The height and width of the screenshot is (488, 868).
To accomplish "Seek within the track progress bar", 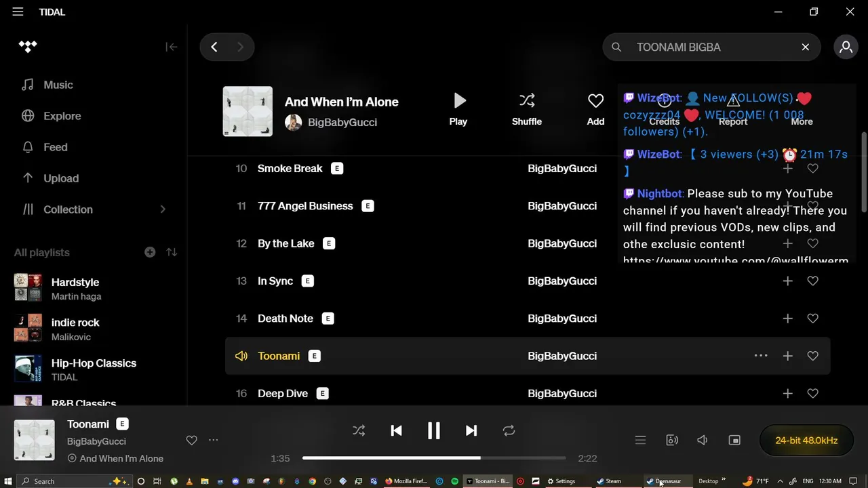I will click(434, 458).
